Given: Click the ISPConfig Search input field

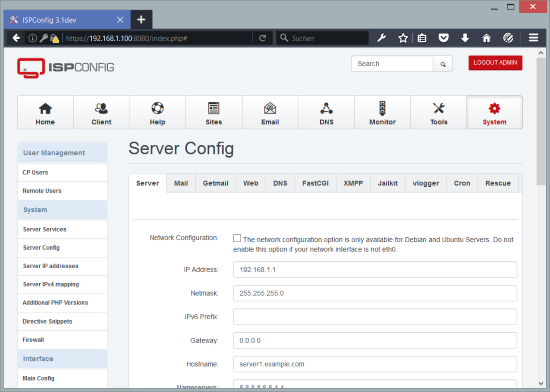Looking at the screenshot, I should 392,64.
